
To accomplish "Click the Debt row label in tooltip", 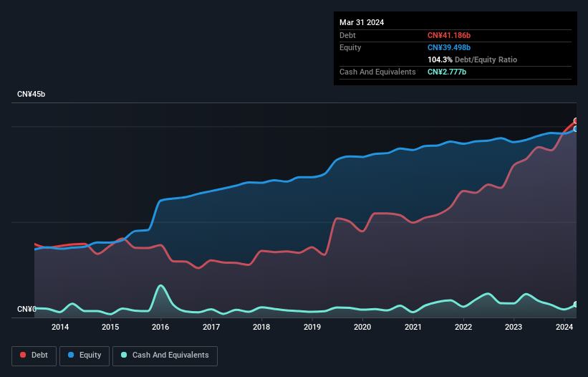I will [x=347, y=35].
